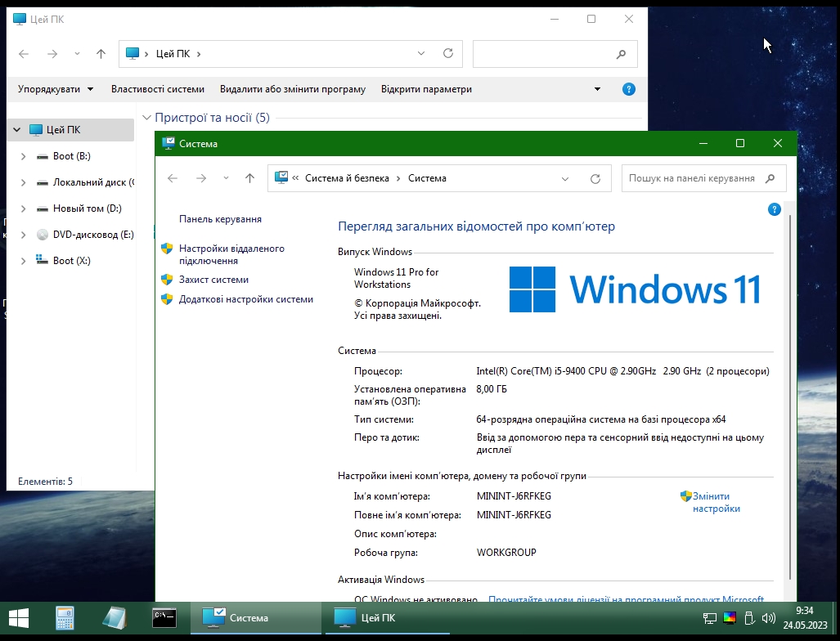The width and height of the screenshot is (840, 641).
Task: Click the Система window vertical scrollbar
Action: 791,397
